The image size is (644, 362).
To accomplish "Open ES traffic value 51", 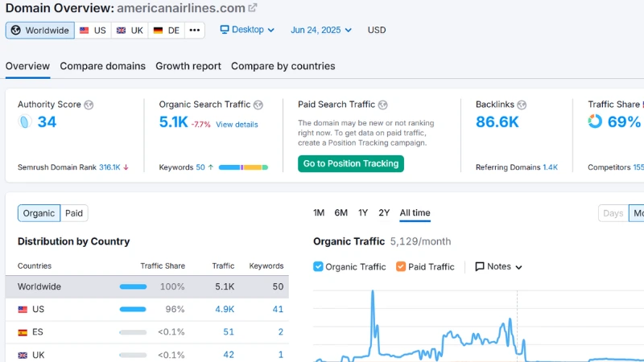I will point(229,332).
